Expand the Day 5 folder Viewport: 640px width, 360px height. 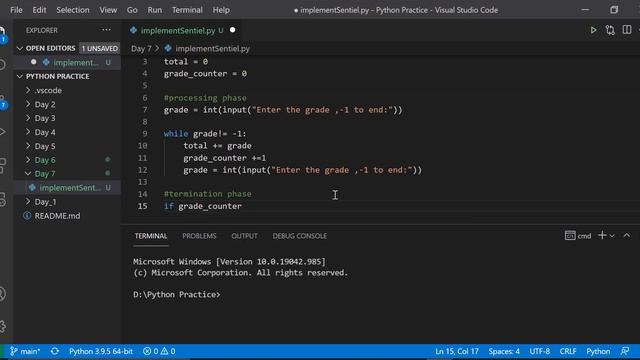[x=28, y=146]
